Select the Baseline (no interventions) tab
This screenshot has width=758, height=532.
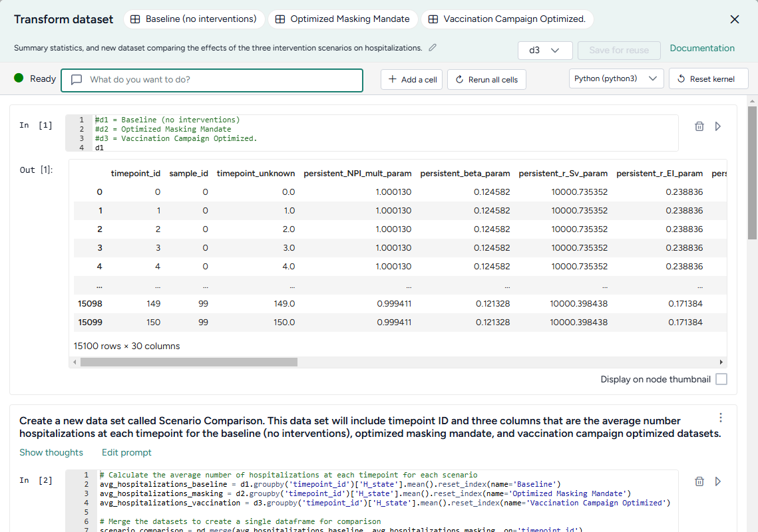click(194, 19)
